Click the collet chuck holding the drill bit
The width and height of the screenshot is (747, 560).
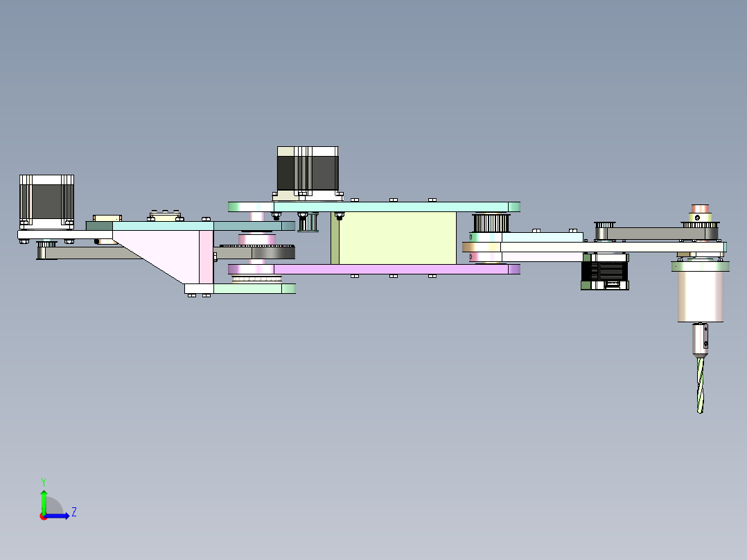point(701,340)
